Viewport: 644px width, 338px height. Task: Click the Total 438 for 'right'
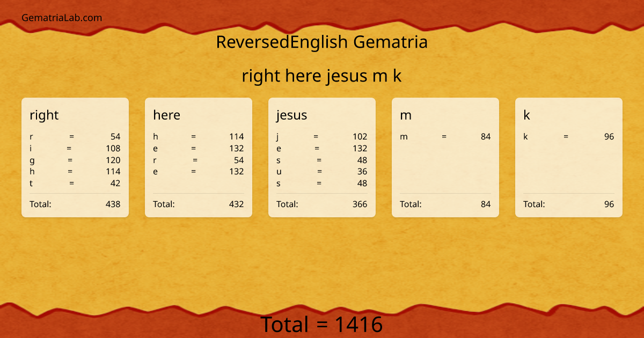(x=75, y=204)
